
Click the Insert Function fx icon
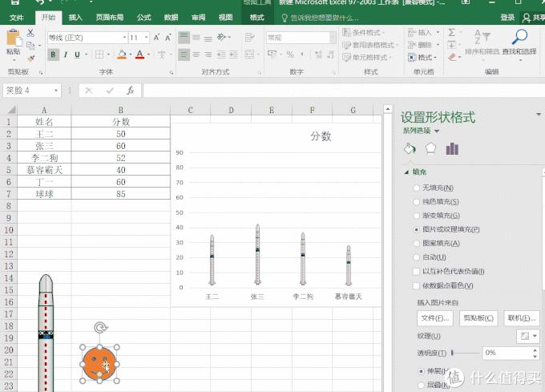(131, 91)
